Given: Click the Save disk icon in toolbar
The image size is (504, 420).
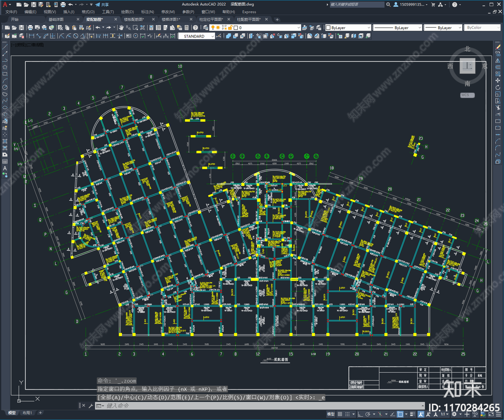Looking at the screenshot, I should (x=21, y=28).
